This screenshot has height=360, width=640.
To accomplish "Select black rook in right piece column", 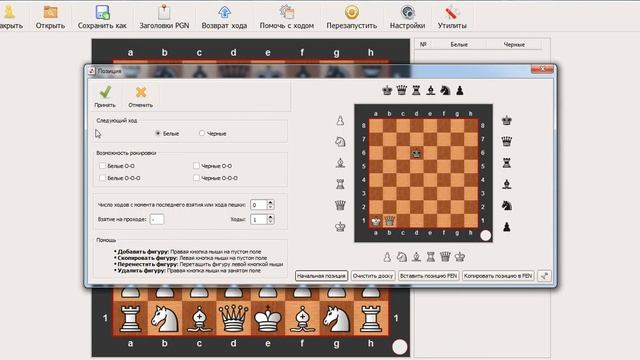I will (507, 163).
